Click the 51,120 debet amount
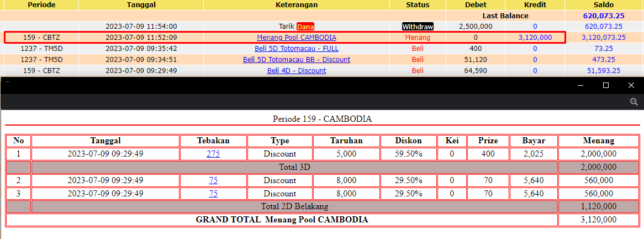The width and height of the screenshot is (644, 239). 476,60
